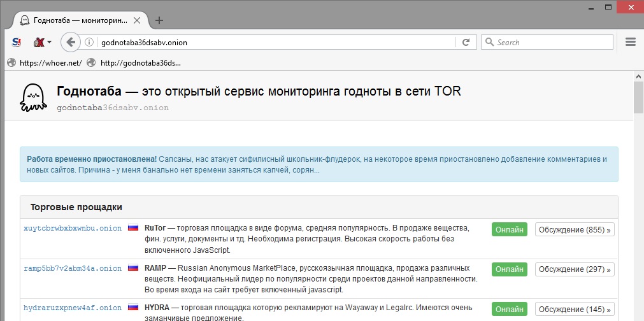The image size is (644, 321).
Task: Focus the Search input field
Action: 547,42
